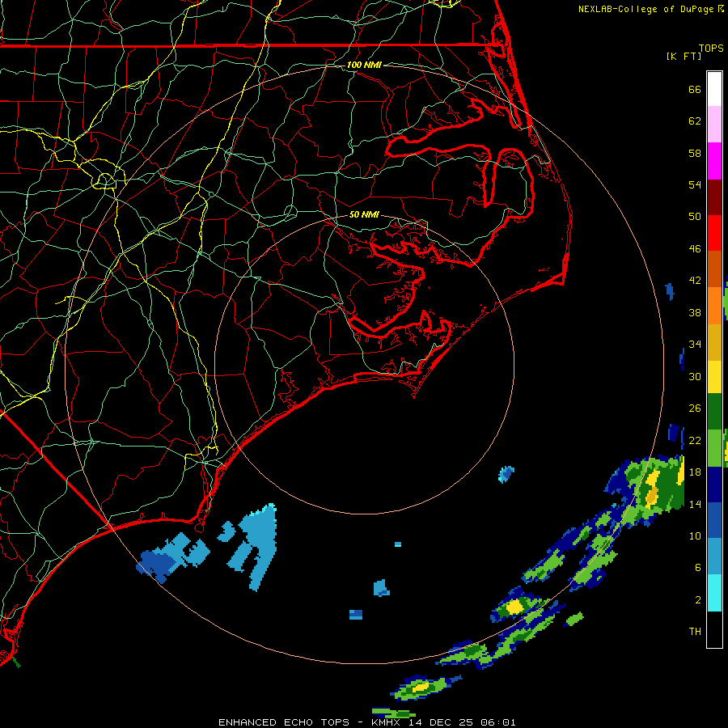Click the light pink legend swatch
The height and width of the screenshot is (728, 728).
pyautogui.click(x=714, y=125)
